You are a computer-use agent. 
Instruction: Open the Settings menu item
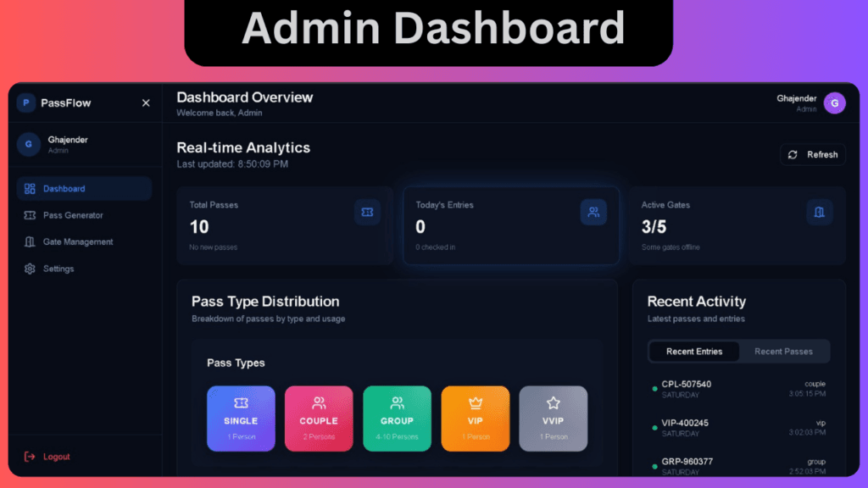pyautogui.click(x=84, y=269)
